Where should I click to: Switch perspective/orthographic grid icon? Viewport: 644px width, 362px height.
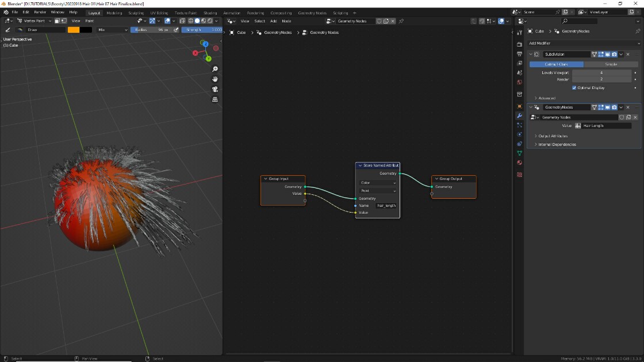coord(215,99)
